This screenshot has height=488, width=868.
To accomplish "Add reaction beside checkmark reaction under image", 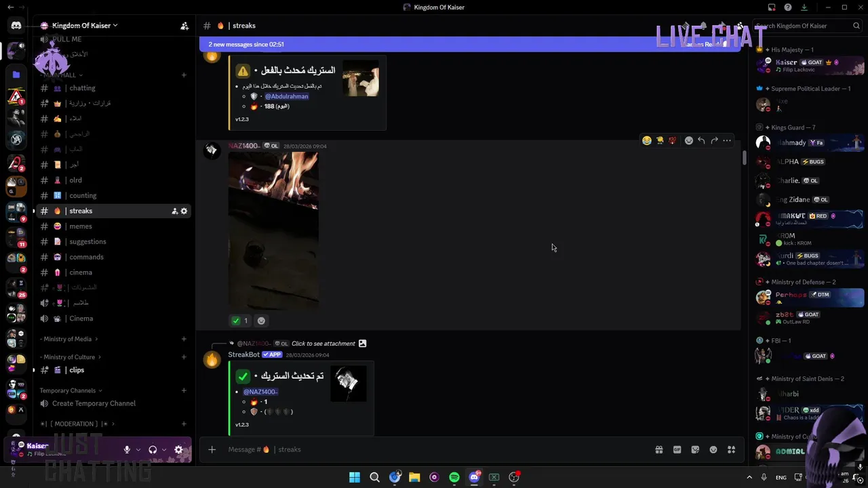I will [x=261, y=321].
